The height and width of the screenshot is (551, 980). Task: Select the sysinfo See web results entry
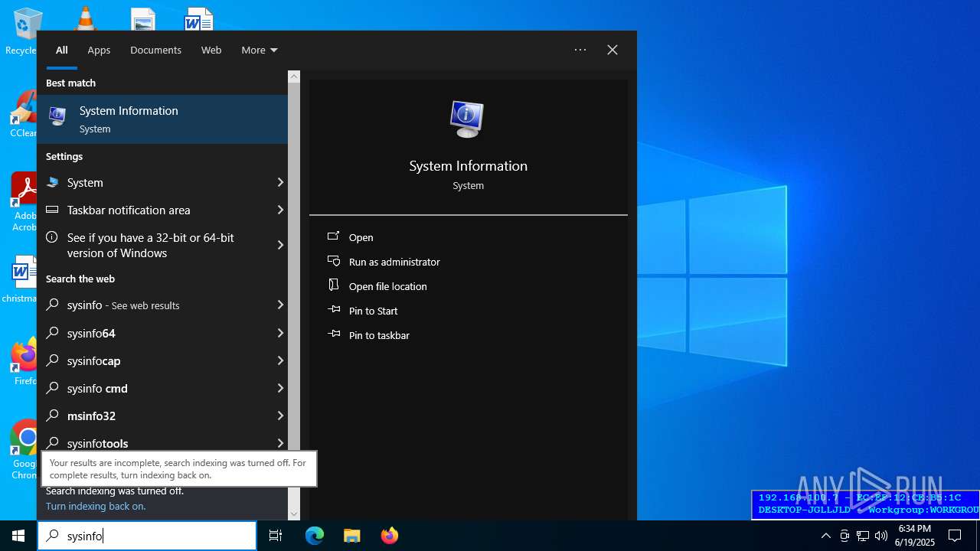(162, 305)
